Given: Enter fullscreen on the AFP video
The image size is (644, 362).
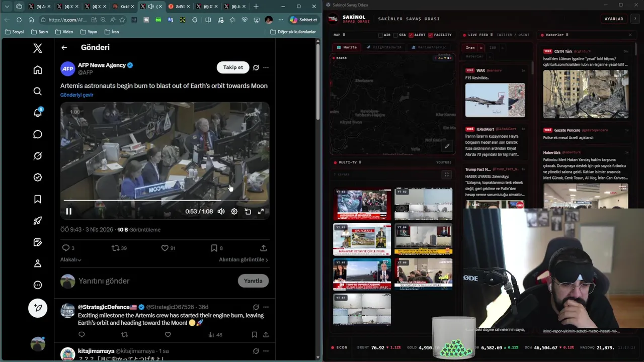Looking at the screenshot, I should pyautogui.click(x=261, y=212).
